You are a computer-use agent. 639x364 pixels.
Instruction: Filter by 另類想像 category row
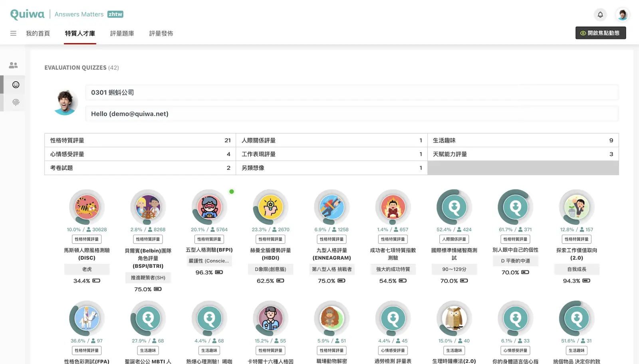coord(331,168)
